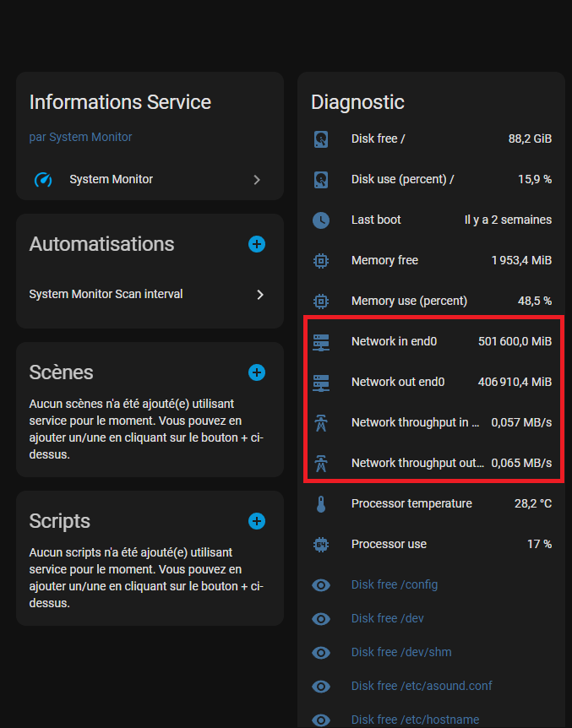Click the 1 953,4 MiB value
Image resolution: width=572 pixels, height=728 pixels.
pyautogui.click(x=521, y=260)
